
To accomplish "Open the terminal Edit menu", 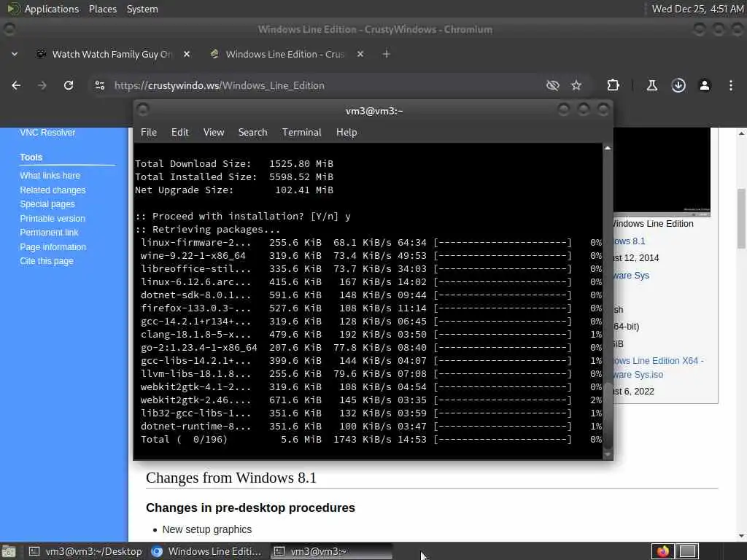I will [x=180, y=133].
